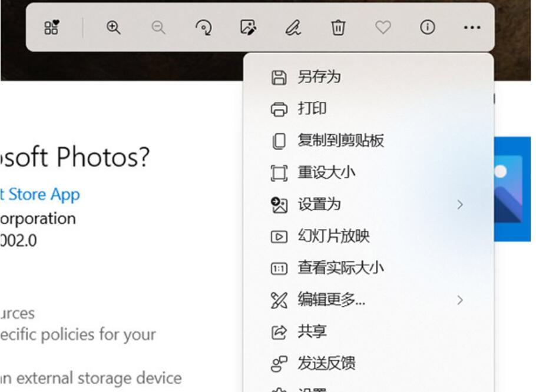Click the printer icon beside 打印
The height and width of the screenshot is (392, 536).
pos(279,109)
